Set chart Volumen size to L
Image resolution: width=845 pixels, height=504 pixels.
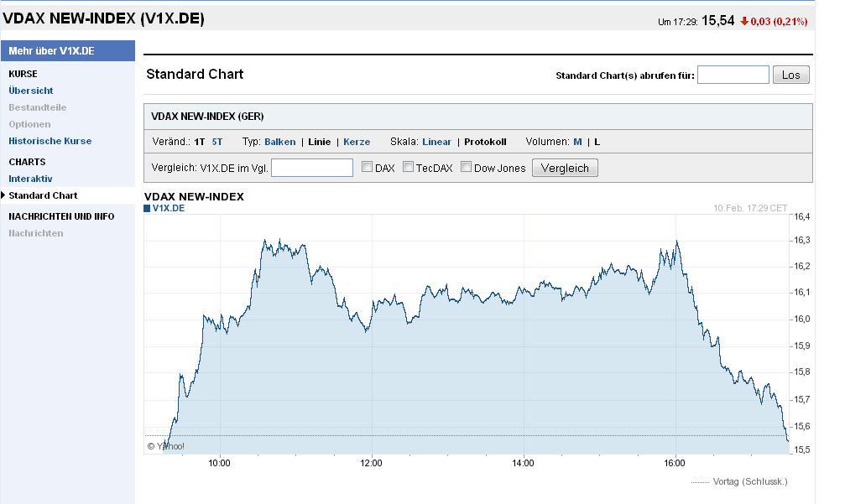[x=597, y=142]
